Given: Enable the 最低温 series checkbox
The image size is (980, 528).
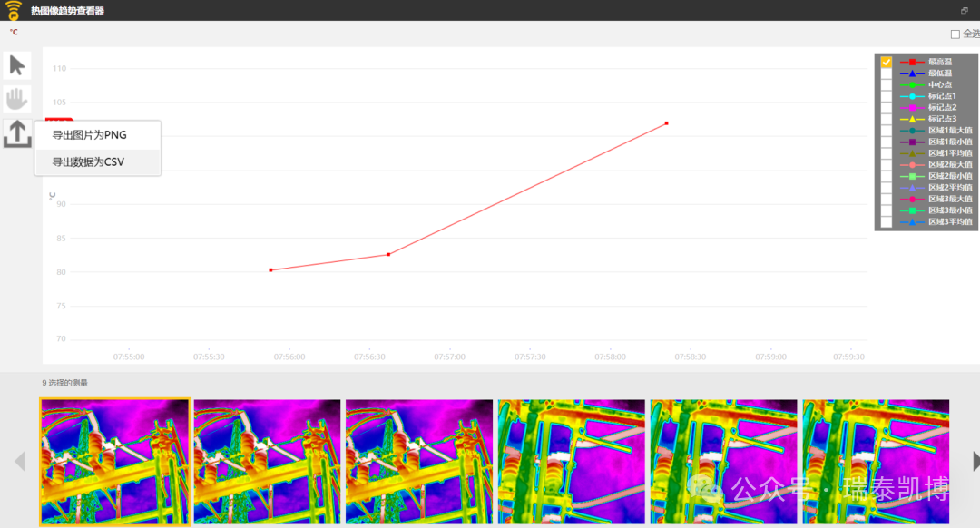Looking at the screenshot, I should [887, 73].
